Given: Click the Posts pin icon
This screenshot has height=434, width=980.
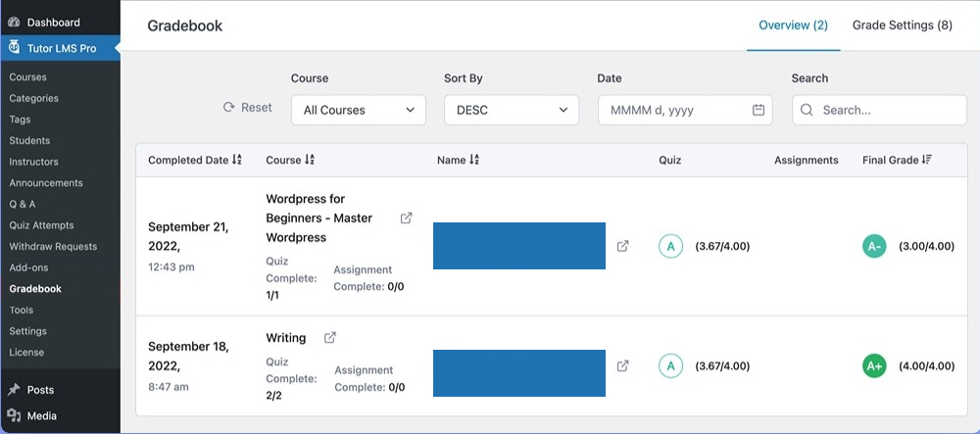Looking at the screenshot, I should pyautogui.click(x=14, y=390).
